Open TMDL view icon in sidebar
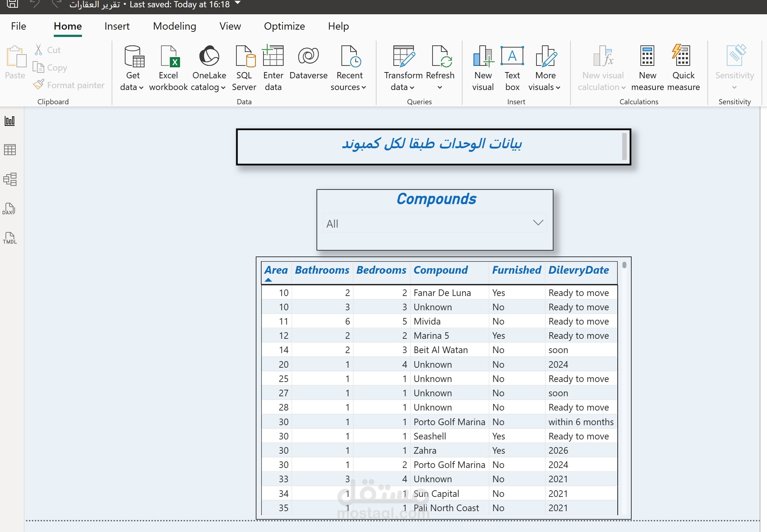The width and height of the screenshot is (767, 532). tap(10, 238)
